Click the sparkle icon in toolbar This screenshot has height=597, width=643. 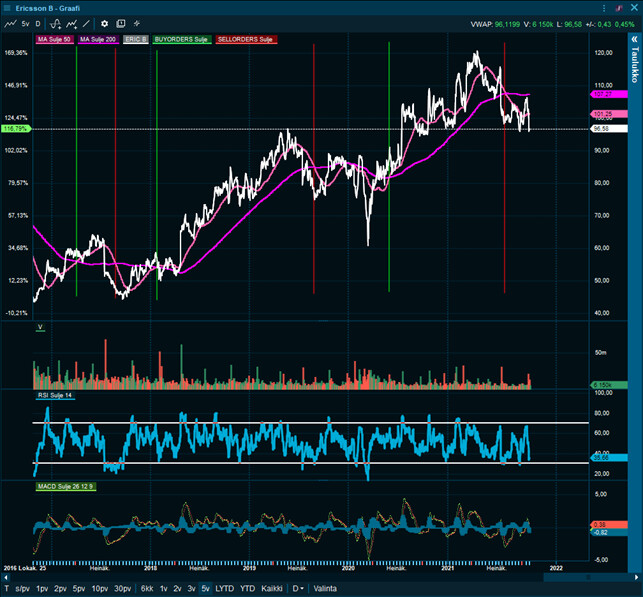pyautogui.click(x=137, y=24)
